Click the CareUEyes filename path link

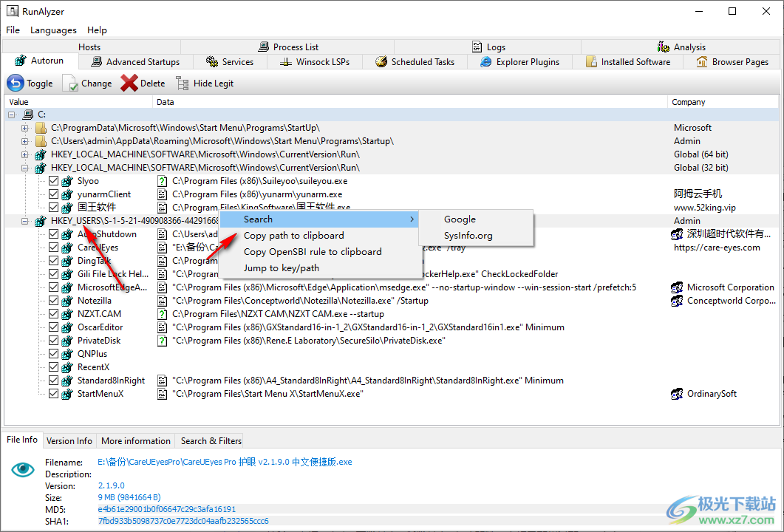click(x=225, y=462)
